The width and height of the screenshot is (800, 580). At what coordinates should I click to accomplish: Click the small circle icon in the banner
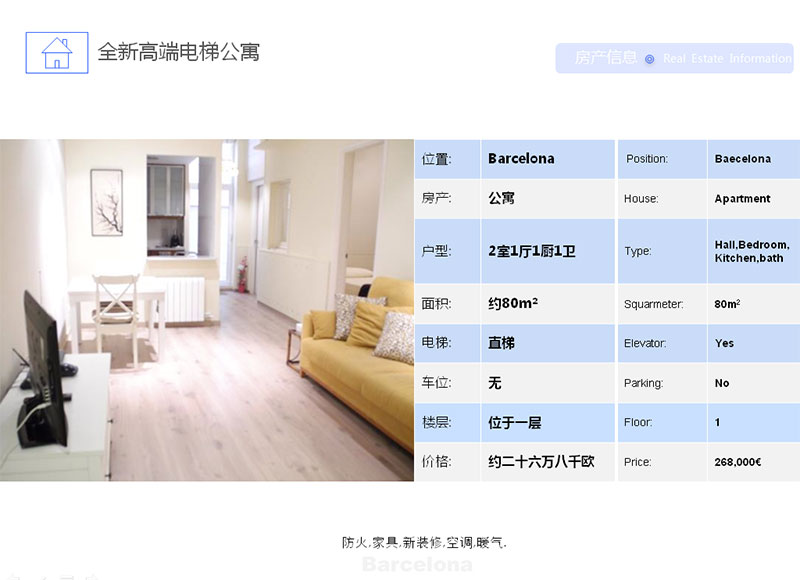(649, 59)
